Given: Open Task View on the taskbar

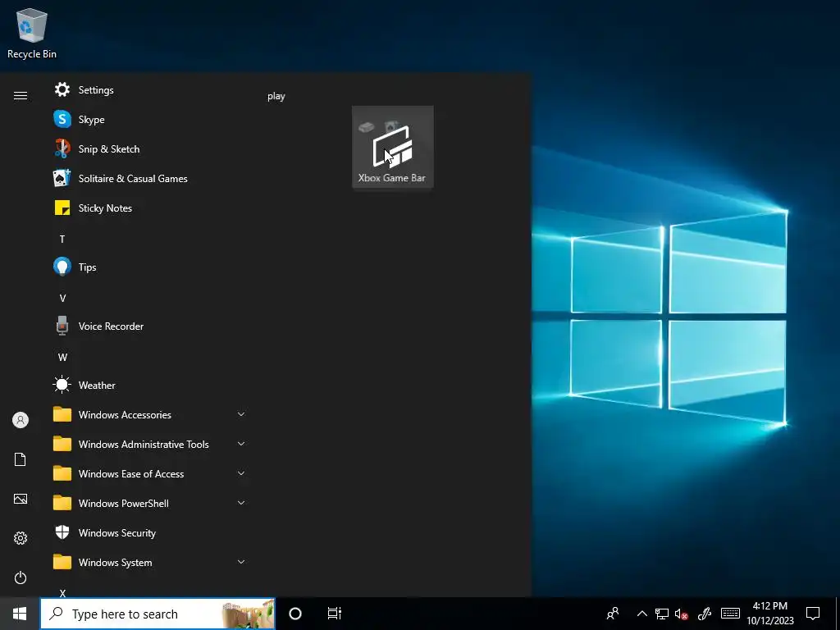Looking at the screenshot, I should (x=335, y=614).
